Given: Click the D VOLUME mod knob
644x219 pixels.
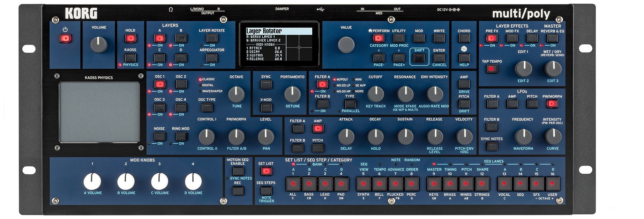Looking at the screenshot, I should tap(193, 181).
